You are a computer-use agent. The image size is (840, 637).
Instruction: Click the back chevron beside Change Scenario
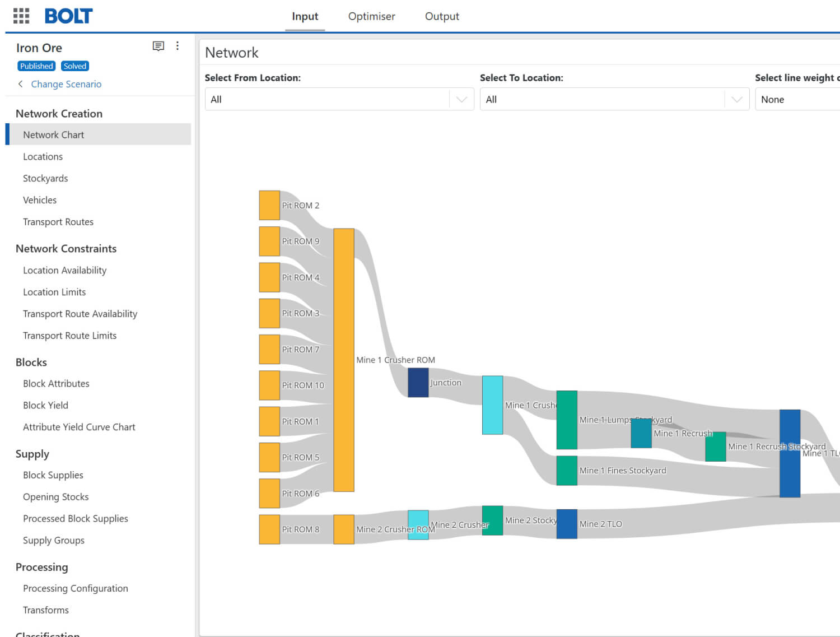tap(21, 84)
